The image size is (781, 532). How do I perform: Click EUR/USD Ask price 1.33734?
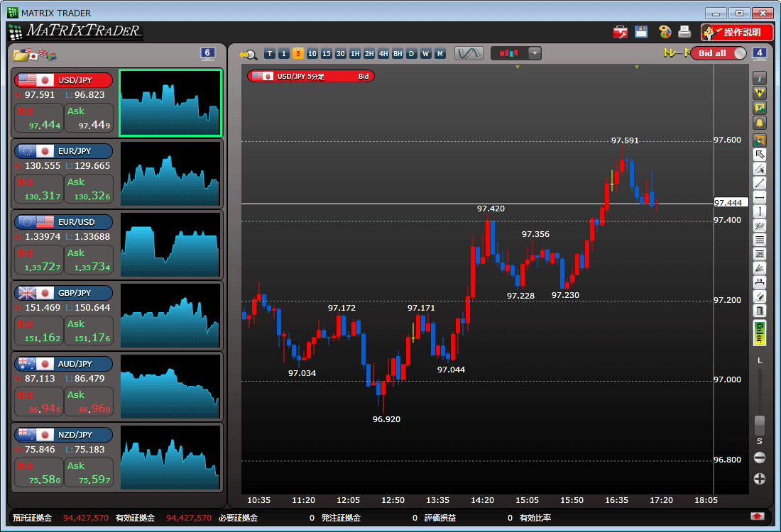pos(89,260)
